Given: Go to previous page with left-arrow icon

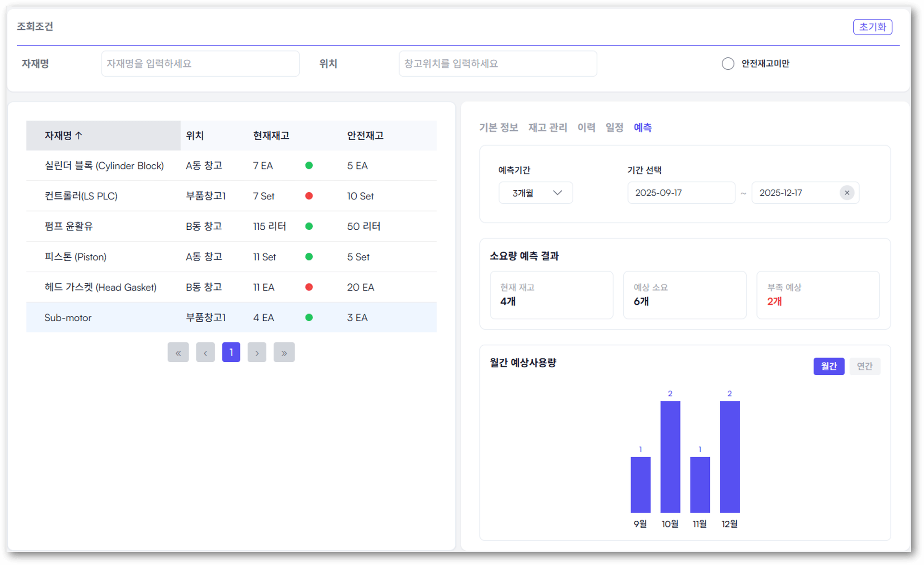Looking at the screenshot, I should click(205, 352).
